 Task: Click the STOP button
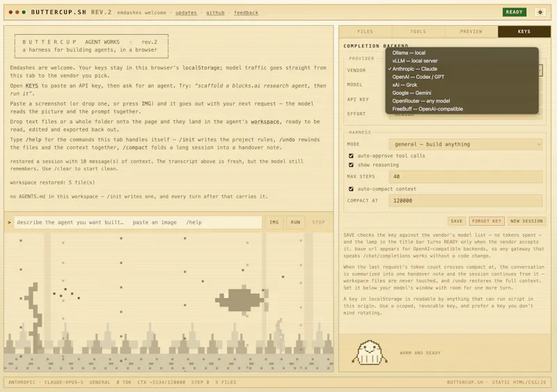(318, 223)
